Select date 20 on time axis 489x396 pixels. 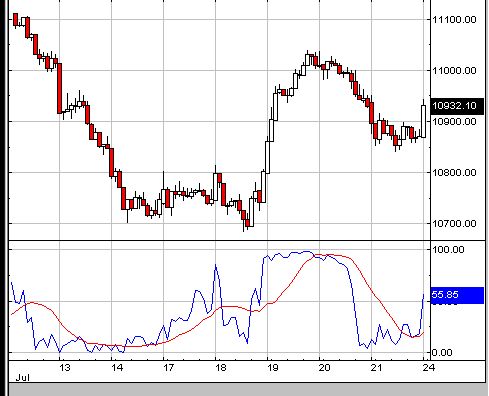point(324,368)
